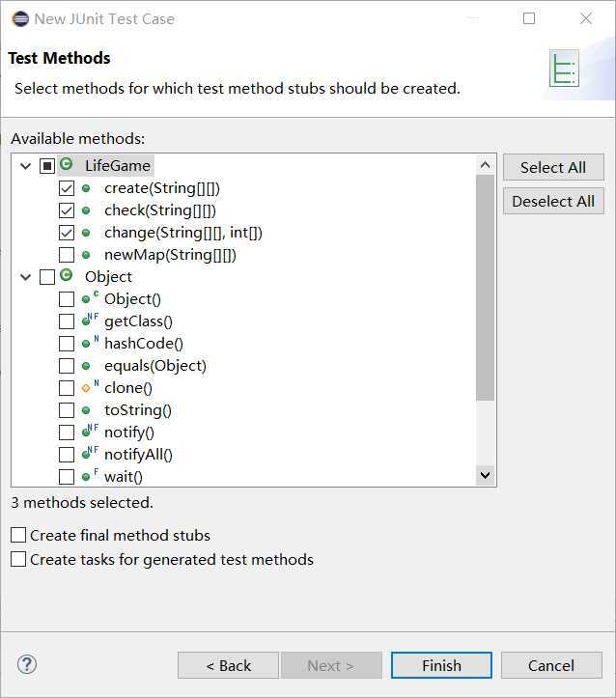Click the Eclipse icon in title bar
Screen dimensions: 616x698
click(19, 18)
